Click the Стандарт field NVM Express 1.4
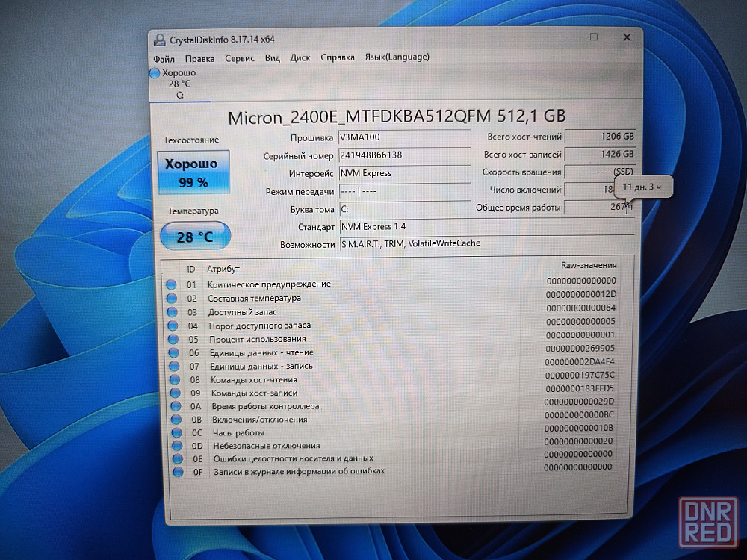Image resolution: width=747 pixels, height=560 pixels. coord(487,227)
